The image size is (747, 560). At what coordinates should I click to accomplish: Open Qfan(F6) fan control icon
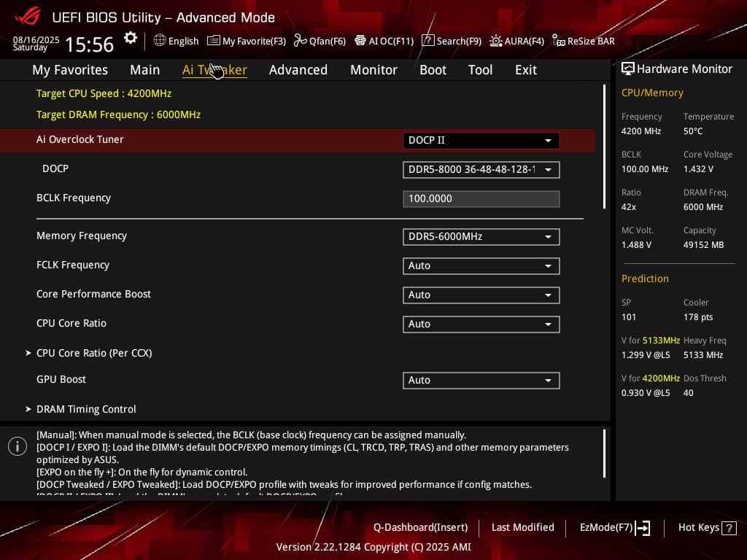tap(300, 41)
